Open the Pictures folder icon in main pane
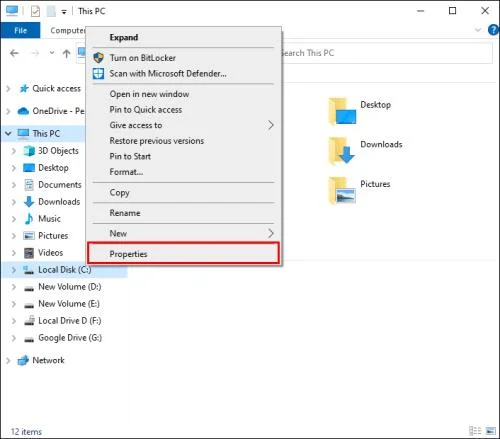500x439 pixels. click(342, 190)
